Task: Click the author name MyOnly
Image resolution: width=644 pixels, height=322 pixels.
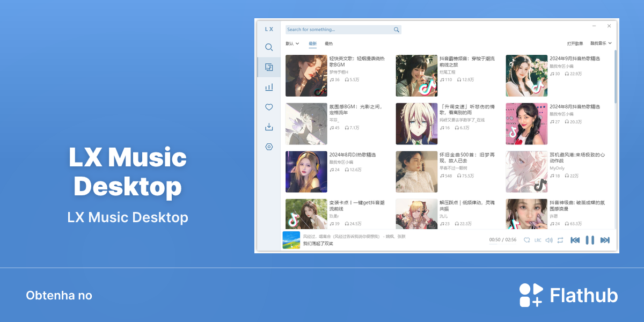Action: tap(557, 168)
